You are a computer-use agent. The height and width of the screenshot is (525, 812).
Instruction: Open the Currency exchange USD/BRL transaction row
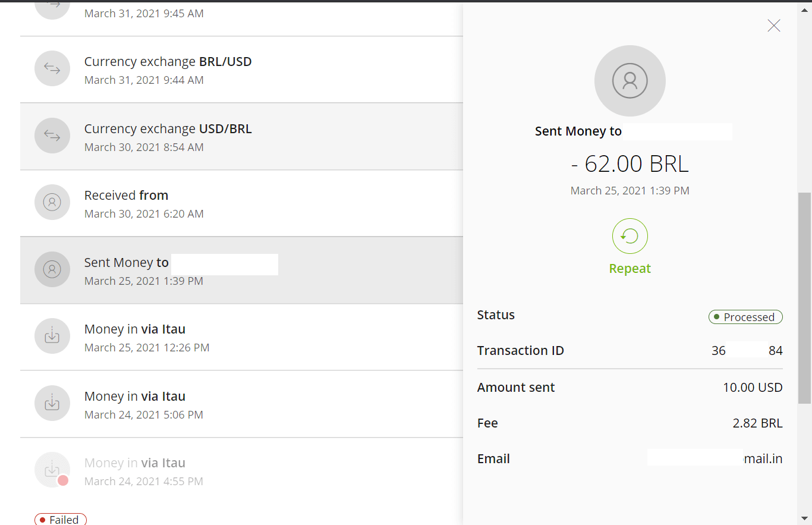click(238, 136)
